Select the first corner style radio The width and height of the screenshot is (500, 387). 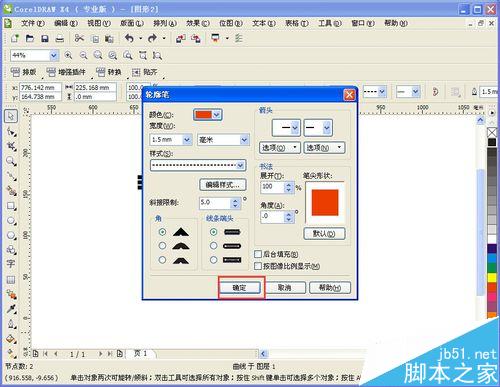(x=162, y=232)
